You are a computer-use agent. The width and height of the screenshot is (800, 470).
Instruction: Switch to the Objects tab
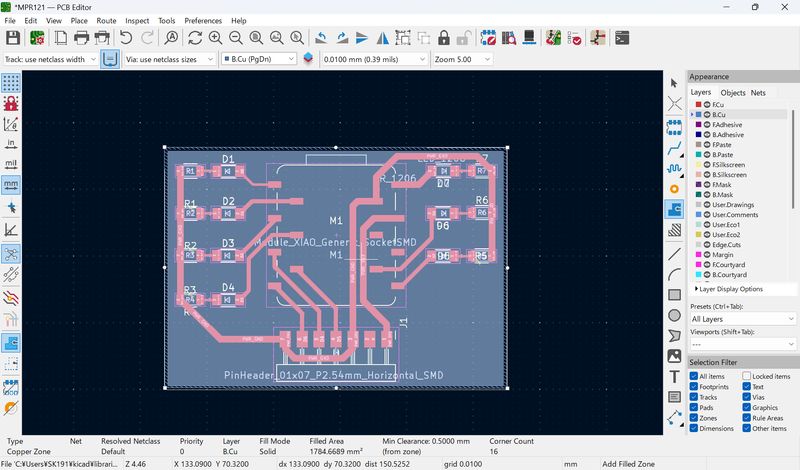tap(733, 92)
